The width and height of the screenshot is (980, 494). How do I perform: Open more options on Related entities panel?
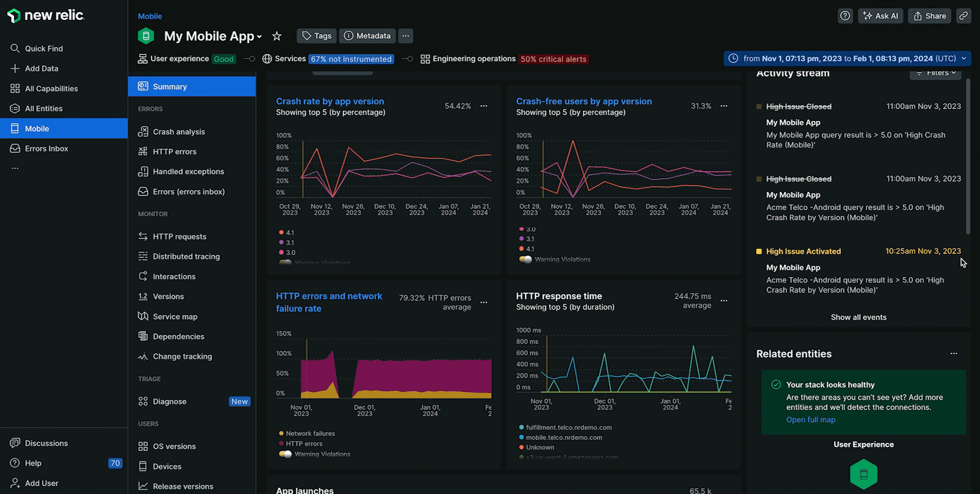tap(953, 354)
